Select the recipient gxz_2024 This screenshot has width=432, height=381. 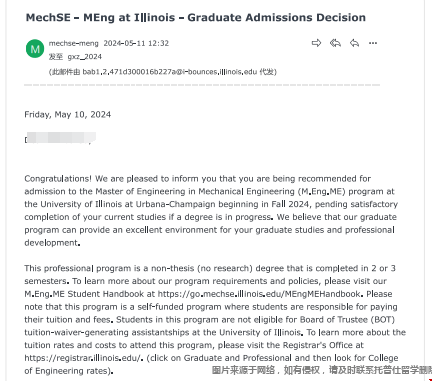click(85, 57)
